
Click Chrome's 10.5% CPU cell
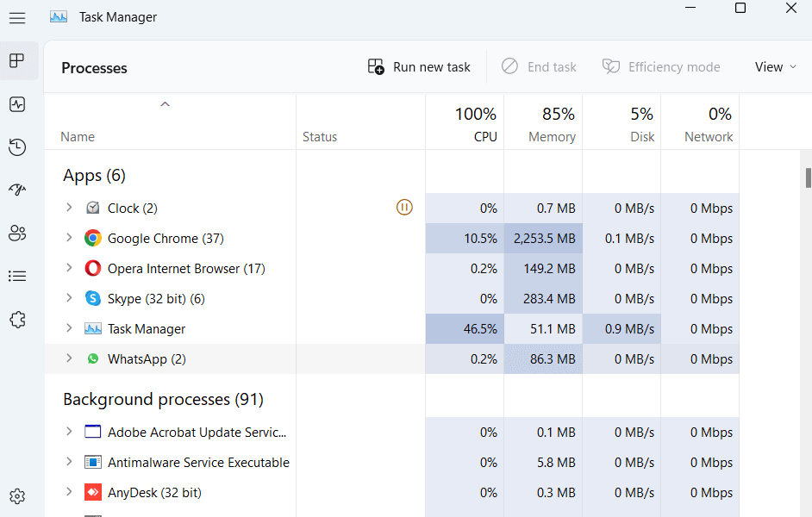(465, 238)
